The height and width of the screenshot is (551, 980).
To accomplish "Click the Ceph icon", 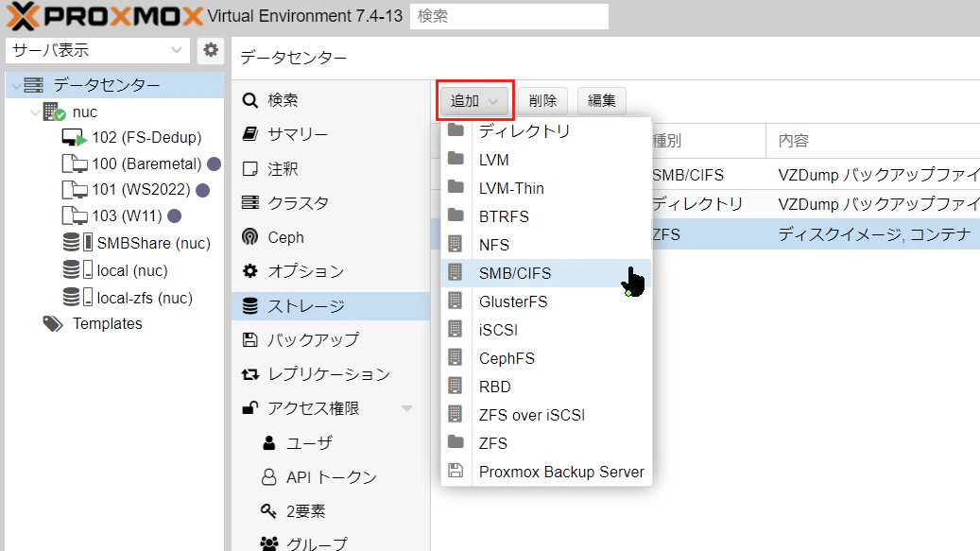I will click(x=250, y=237).
